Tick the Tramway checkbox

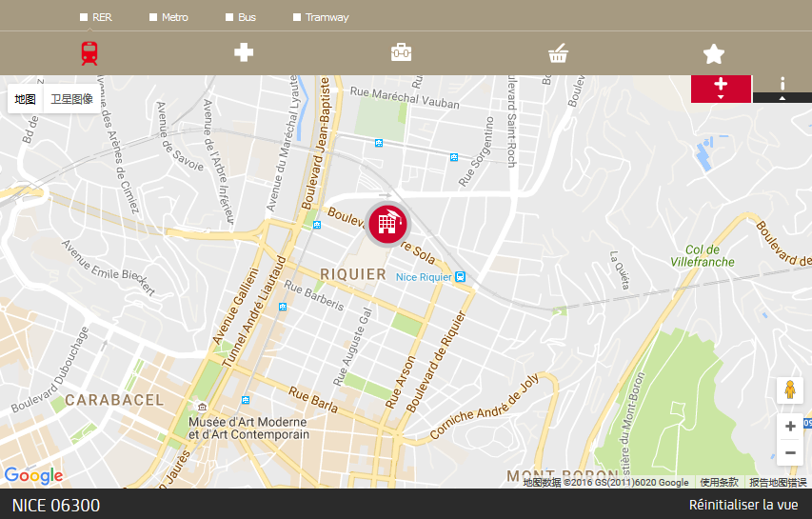pos(297,17)
